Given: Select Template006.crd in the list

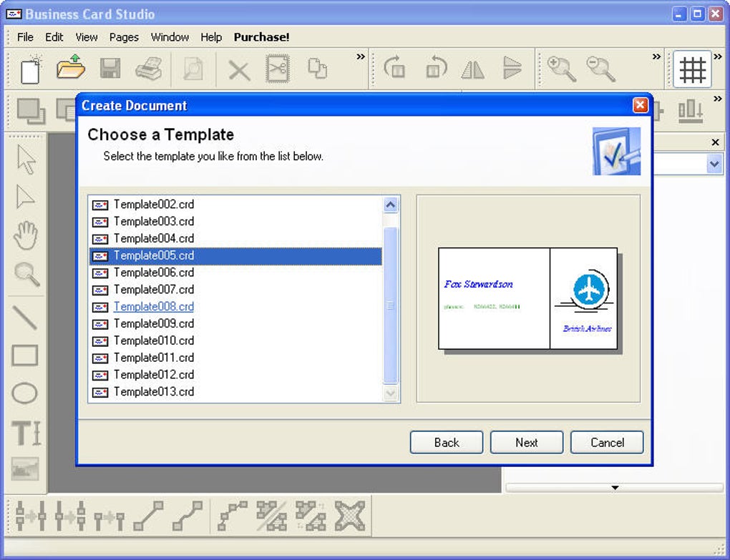Looking at the screenshot, I should [x=235, y=272].
